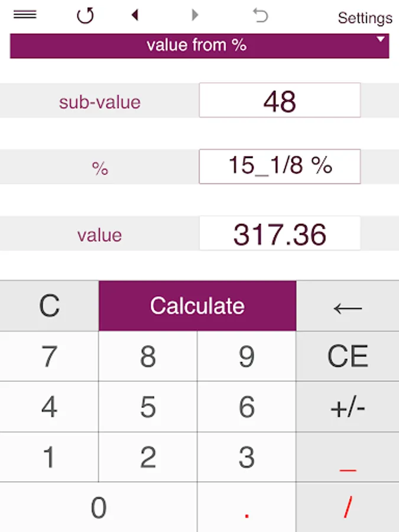Screen dimensions: 399x532
Task: Toggle sign with +/- key
Action: coord(348,407)
